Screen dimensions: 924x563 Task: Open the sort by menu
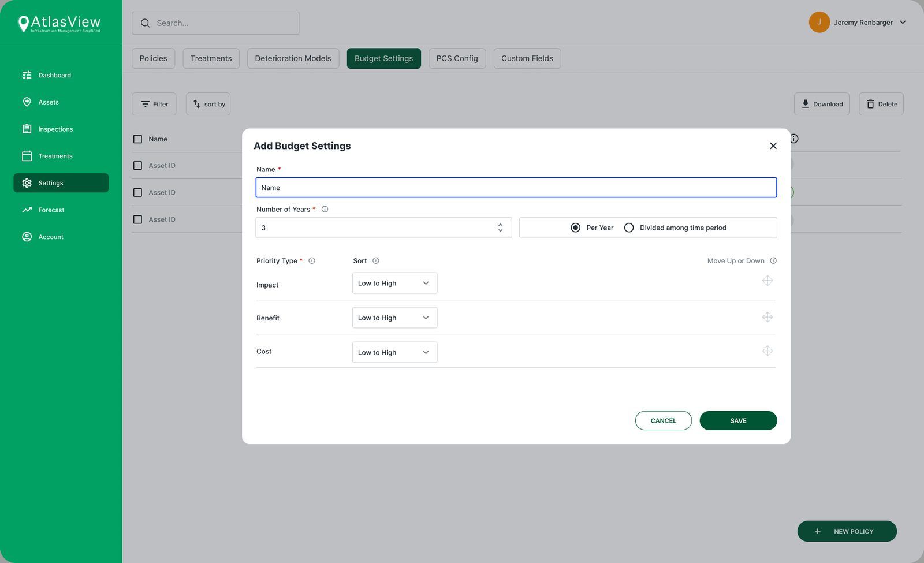click(208, 104)
